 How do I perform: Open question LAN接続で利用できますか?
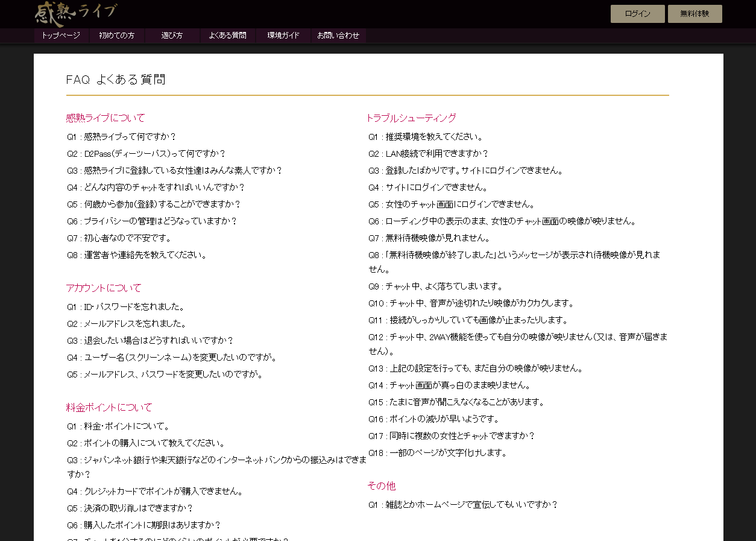click(429, 154)
